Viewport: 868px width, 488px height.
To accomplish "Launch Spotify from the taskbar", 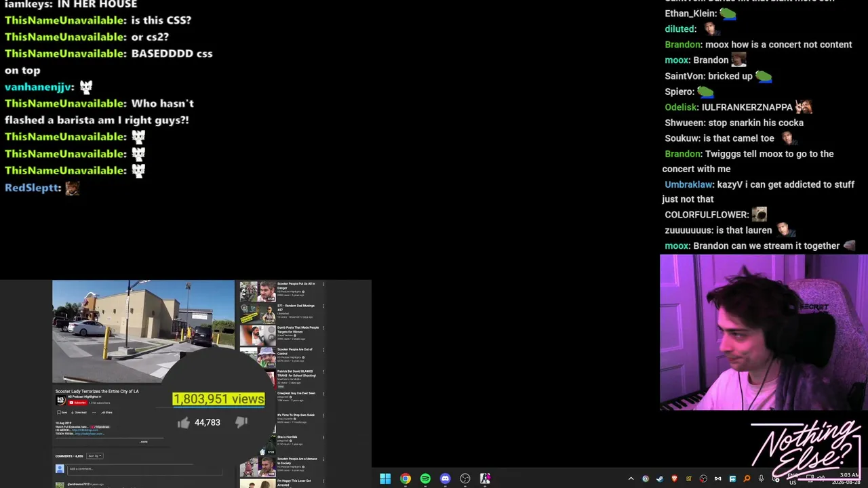I will coord(425,479).
